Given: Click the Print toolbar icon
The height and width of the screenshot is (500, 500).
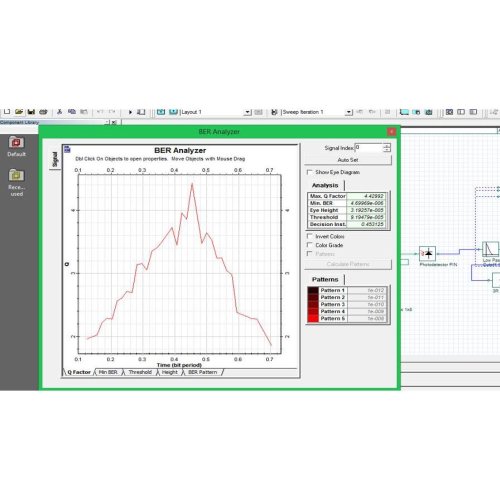Looking at the screenshot, I should click(x=43, y=112).
